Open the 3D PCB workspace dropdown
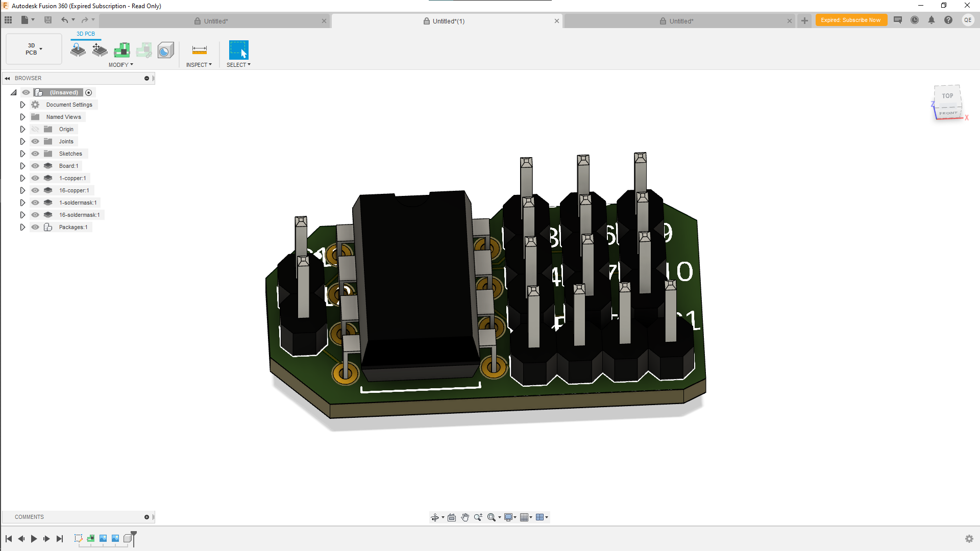This screenshot has height=551, width=980. (34, 49)
